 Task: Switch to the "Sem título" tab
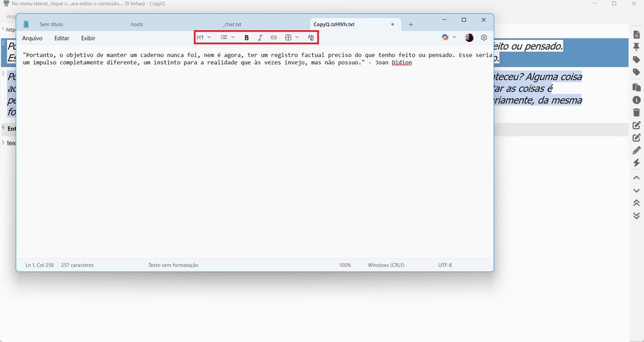coord(51,24)
